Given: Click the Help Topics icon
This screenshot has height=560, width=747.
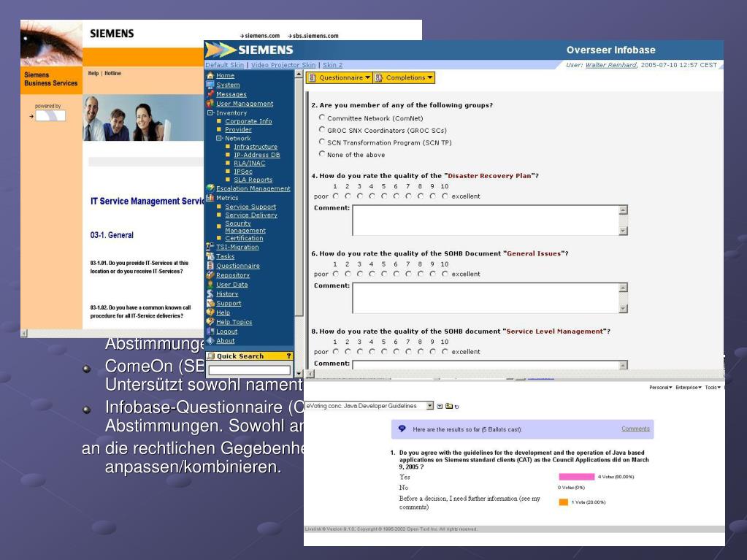Looking at the screenshot, I should click(x=210, y=322).
